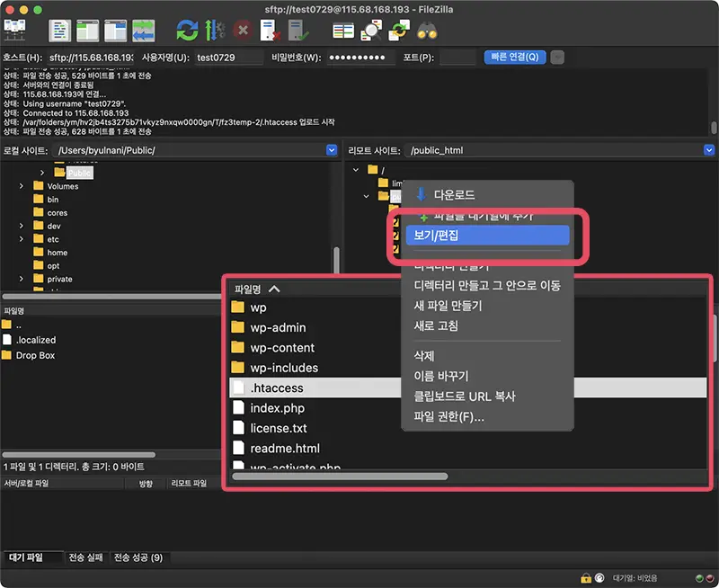
Task: Open quick connect history dropdown arrow
Action: click(557, 58)
